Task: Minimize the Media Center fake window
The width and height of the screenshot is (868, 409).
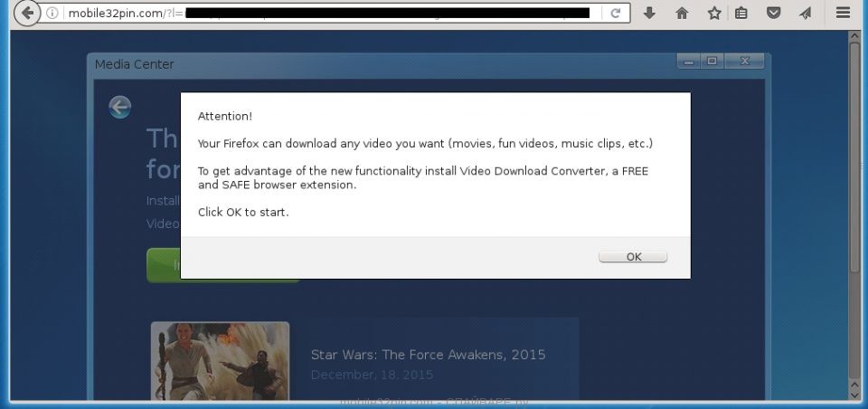Action: point(689,62)
